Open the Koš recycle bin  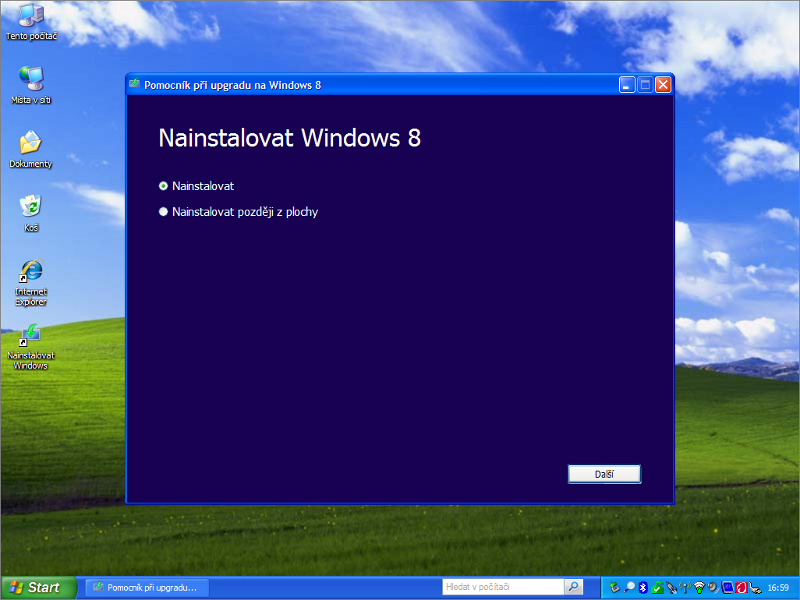[x=31, y=207]
